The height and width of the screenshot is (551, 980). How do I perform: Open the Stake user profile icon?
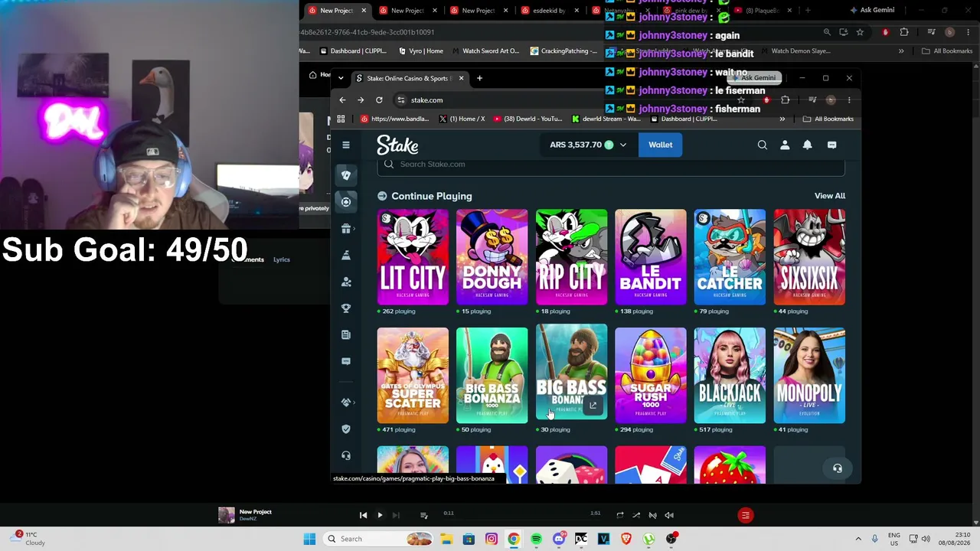point(785,145)
